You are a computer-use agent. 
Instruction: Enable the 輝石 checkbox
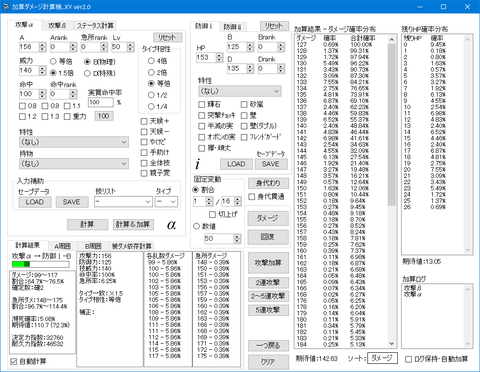click(209, 104)
